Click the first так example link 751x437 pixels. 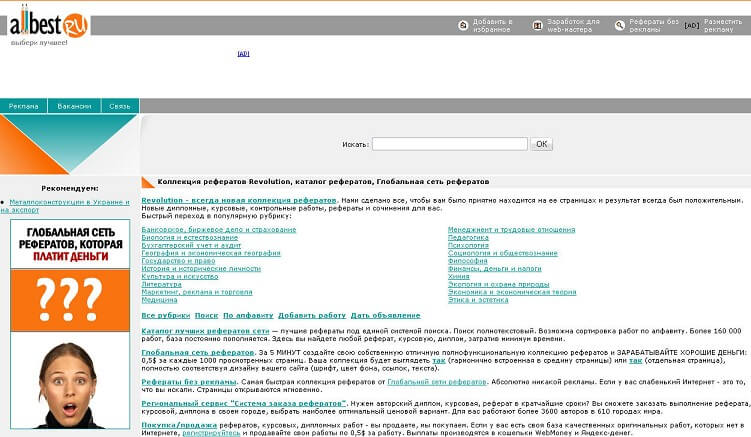click(x=439, y=360)
